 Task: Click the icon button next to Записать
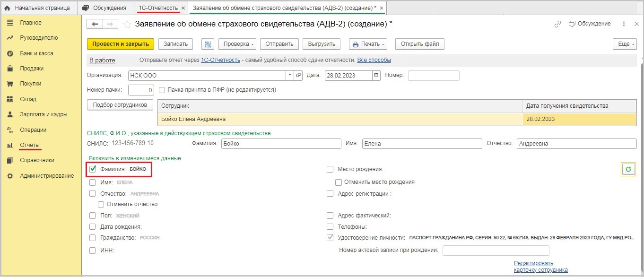point(207,44)
